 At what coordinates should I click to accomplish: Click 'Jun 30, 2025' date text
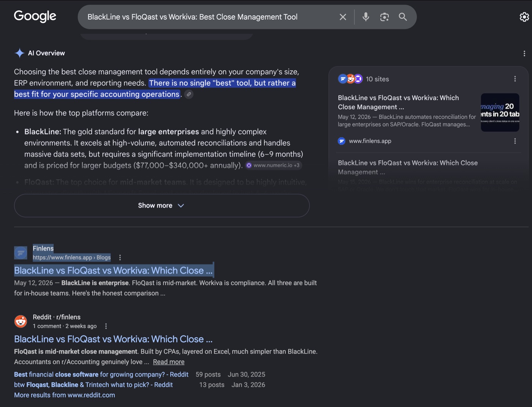coord(247,375)
